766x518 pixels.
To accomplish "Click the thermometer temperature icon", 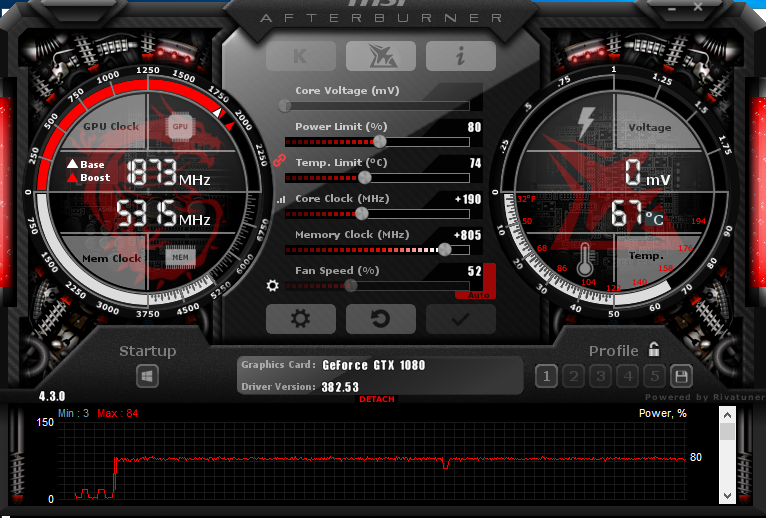I will [585, 260].
